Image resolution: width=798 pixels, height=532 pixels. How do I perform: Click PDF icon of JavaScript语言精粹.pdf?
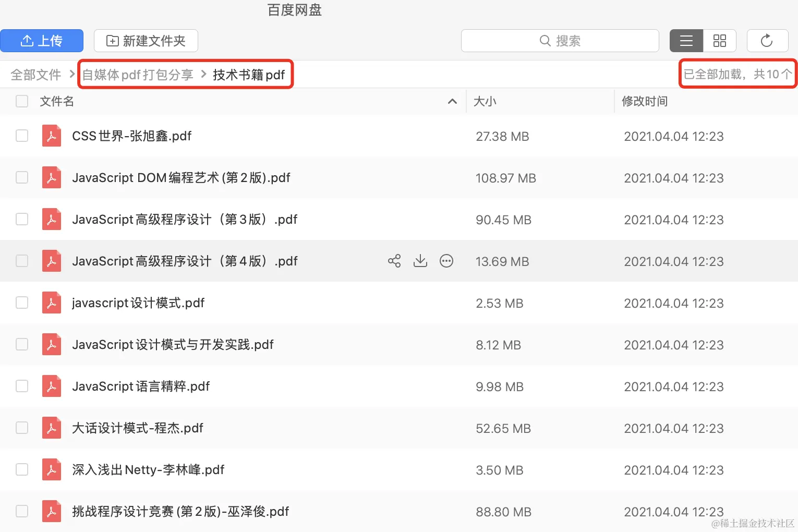click(52, 386)
